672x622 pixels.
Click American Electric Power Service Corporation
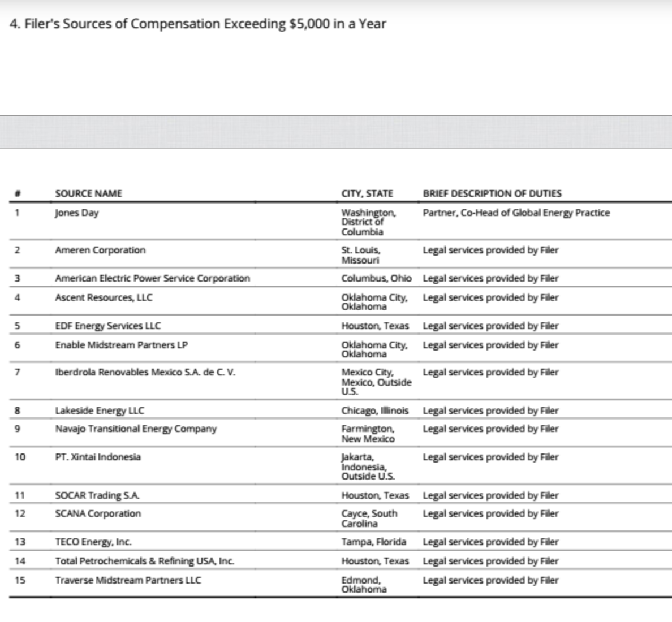coord(153,278)
